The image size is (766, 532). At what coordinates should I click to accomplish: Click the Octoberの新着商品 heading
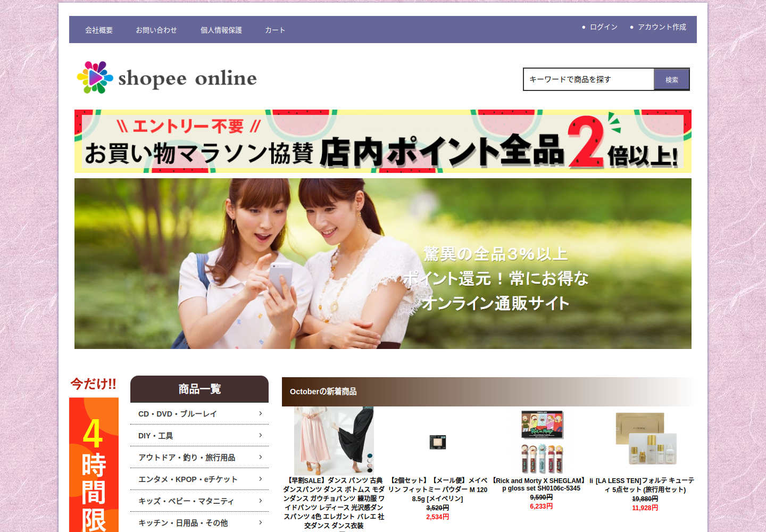click(x=323, y=392)
